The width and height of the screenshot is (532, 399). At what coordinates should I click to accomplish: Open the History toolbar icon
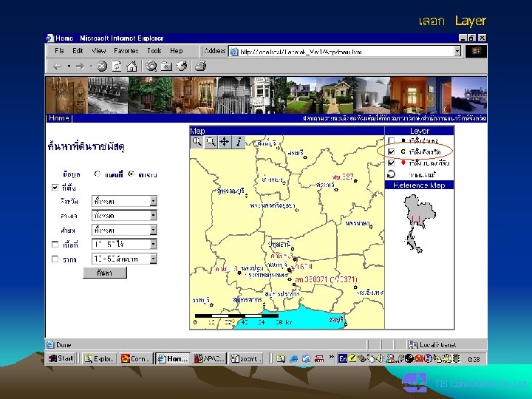coord(182,66)
